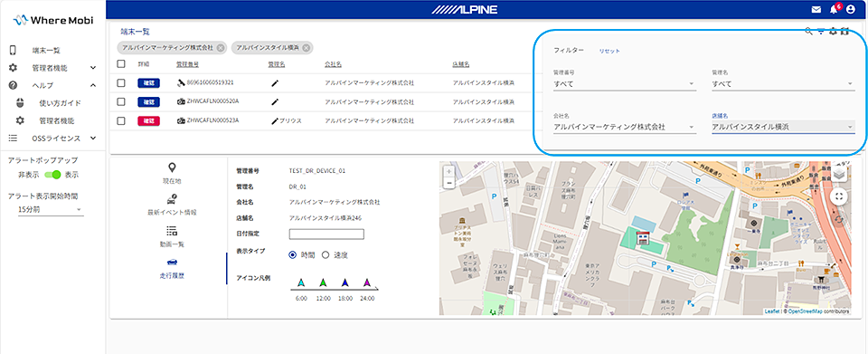This screenshot has height=354, width=868.
Task: Sort the table by 店舗名 column header
Action: point(460,64)
